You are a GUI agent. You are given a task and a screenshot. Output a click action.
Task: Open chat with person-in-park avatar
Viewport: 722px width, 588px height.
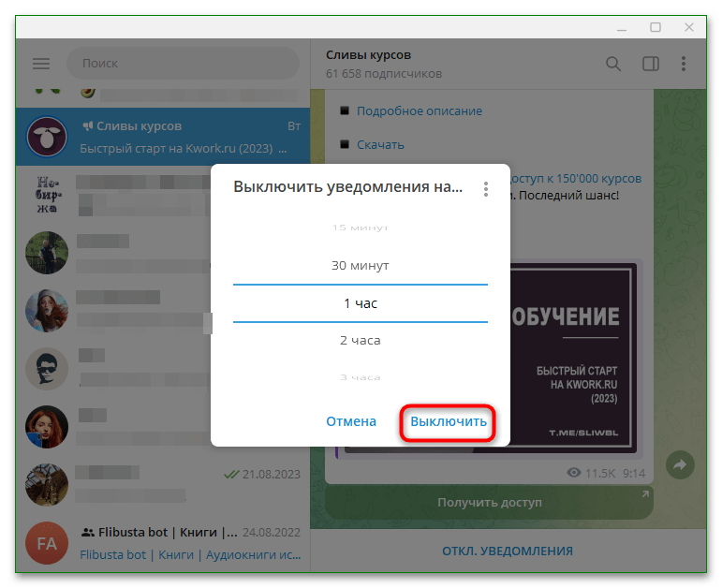(47, 253)
